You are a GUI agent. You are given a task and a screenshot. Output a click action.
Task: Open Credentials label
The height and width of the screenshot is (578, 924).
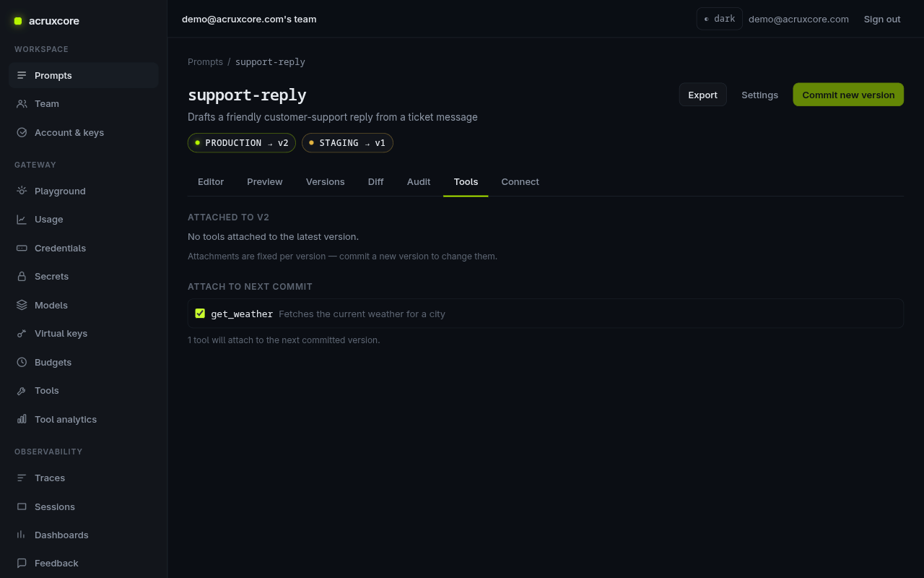coord(60,248)
